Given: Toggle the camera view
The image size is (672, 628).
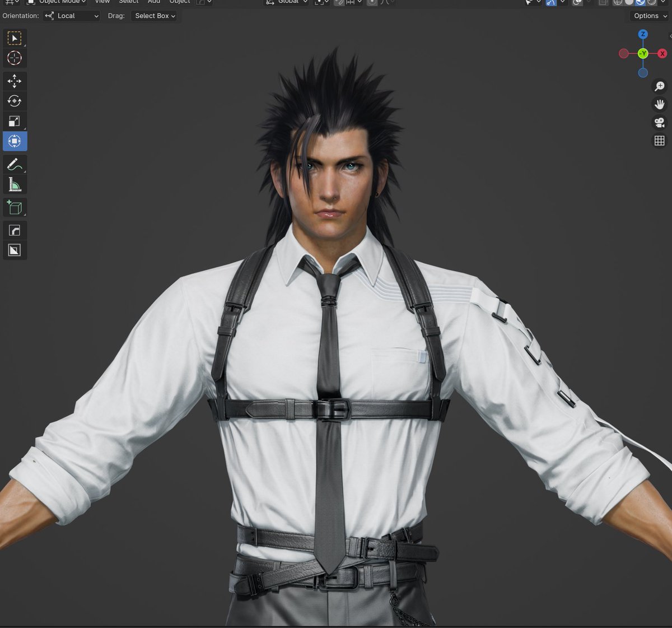Looking at the screenshot, I should click(x=660, y=123).
